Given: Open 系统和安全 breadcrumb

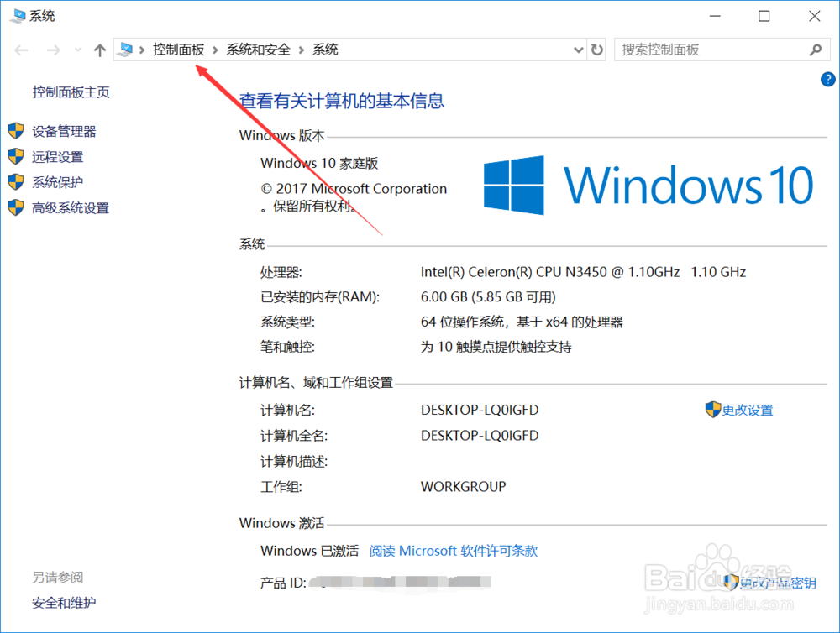Looking at the screenshot, I should [x=258, y=50].
